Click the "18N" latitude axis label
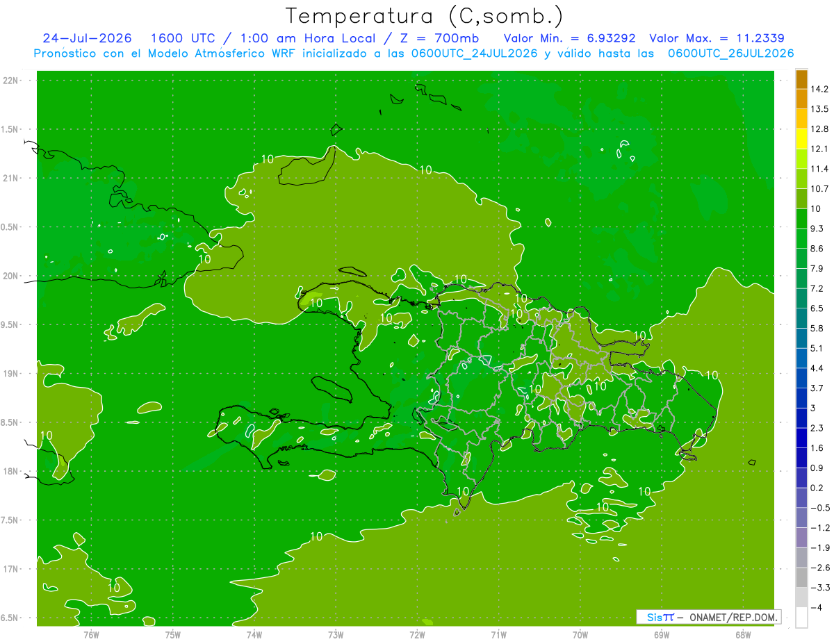The height and width of the screenshot is (644, 834). (x=11, y=471)
